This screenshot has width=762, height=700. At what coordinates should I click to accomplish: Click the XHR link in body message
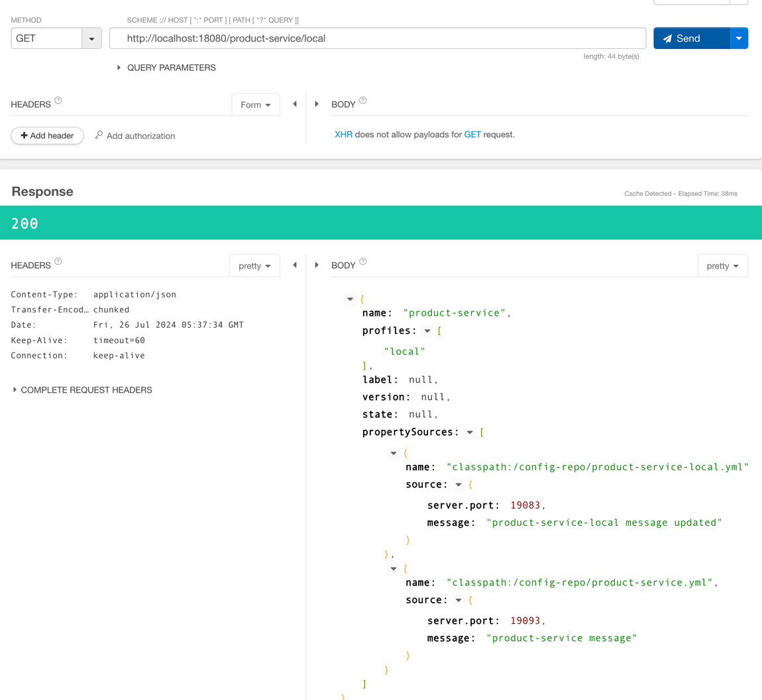tap(343, 134)
